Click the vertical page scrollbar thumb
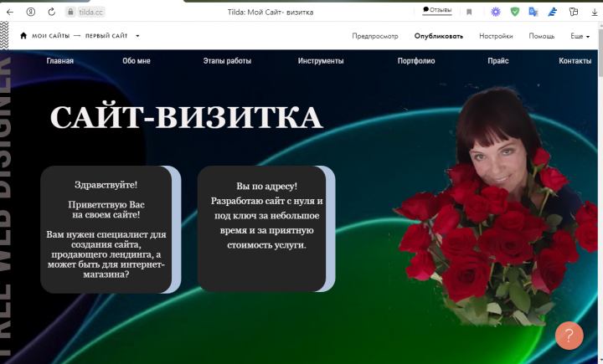603x364 pixels. coord(600,52)
